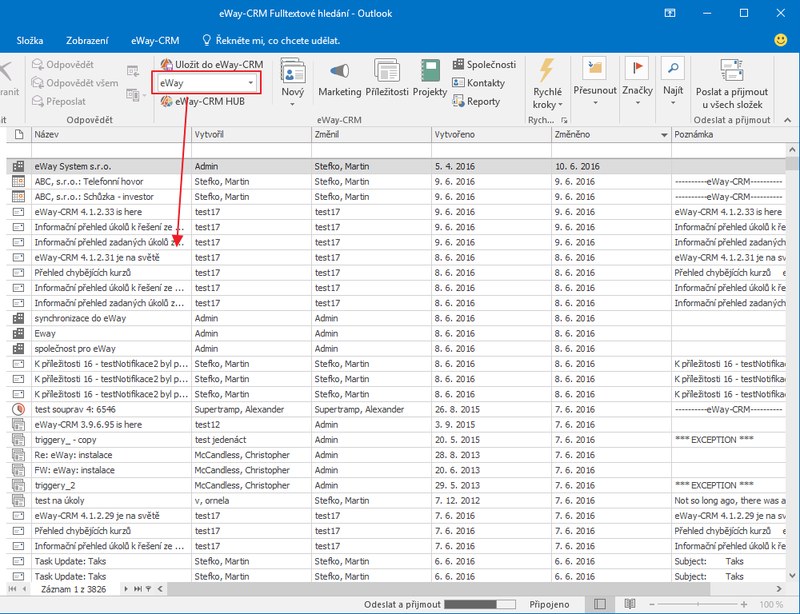Click the Najít magnifier icon

click(x=673, y=68)
